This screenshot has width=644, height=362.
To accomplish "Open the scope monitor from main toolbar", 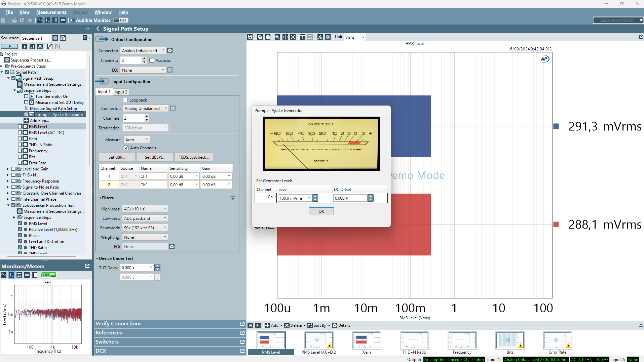I will click(40, 20).
